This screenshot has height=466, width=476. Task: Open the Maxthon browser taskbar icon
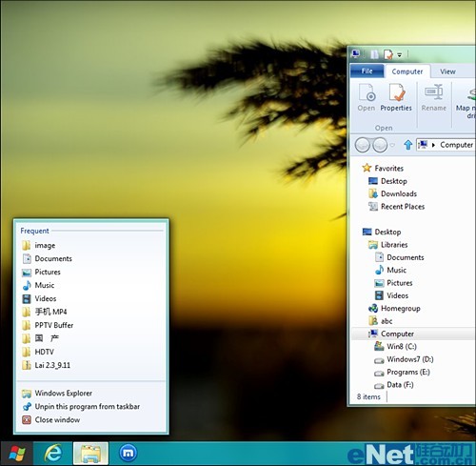[129, 453]
